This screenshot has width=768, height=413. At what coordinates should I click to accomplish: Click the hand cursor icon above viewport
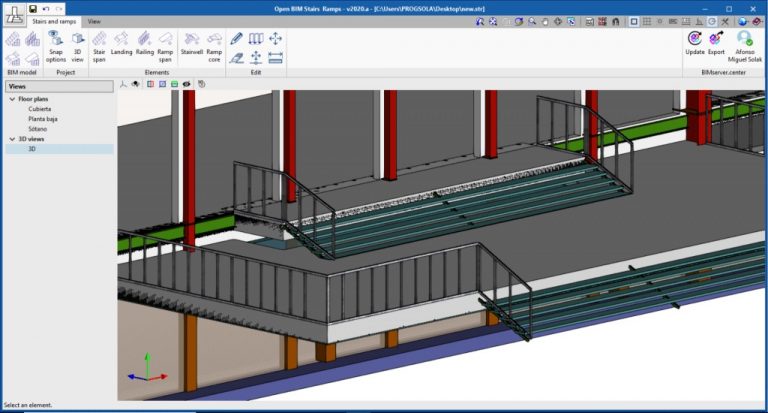[201, 84]
